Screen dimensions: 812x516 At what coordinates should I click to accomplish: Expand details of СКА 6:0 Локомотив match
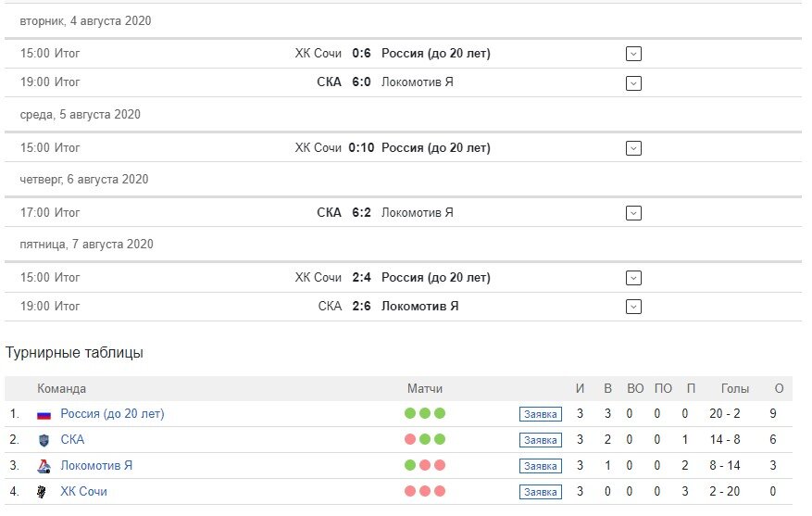pyautogui.click(x=633, y=82)
